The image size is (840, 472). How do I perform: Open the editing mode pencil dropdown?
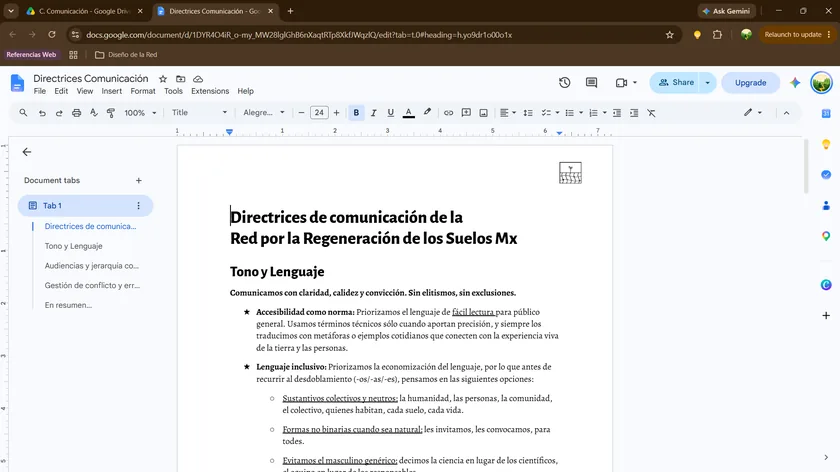pos(753,113)
